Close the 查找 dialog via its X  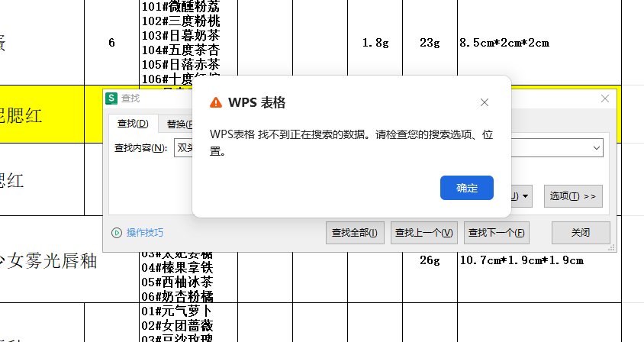coord(605,98)
